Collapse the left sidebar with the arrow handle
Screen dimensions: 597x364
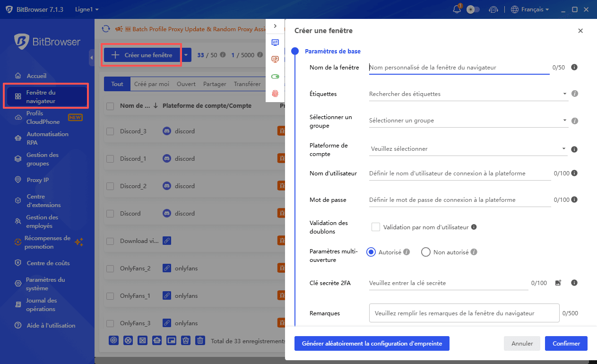tap(91, 58)
